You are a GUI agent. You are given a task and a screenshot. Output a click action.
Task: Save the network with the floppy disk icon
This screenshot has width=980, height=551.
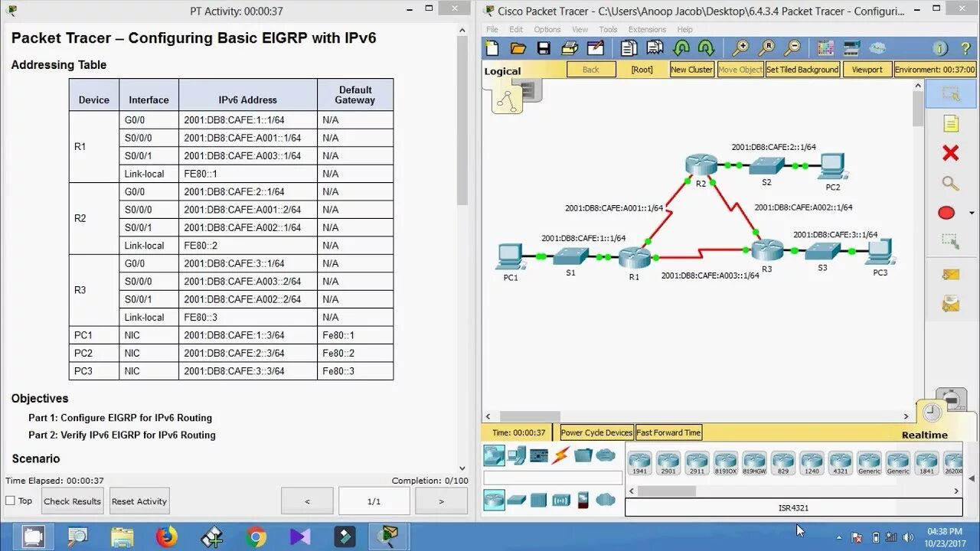pyautogui.click(x=544, y=48)
